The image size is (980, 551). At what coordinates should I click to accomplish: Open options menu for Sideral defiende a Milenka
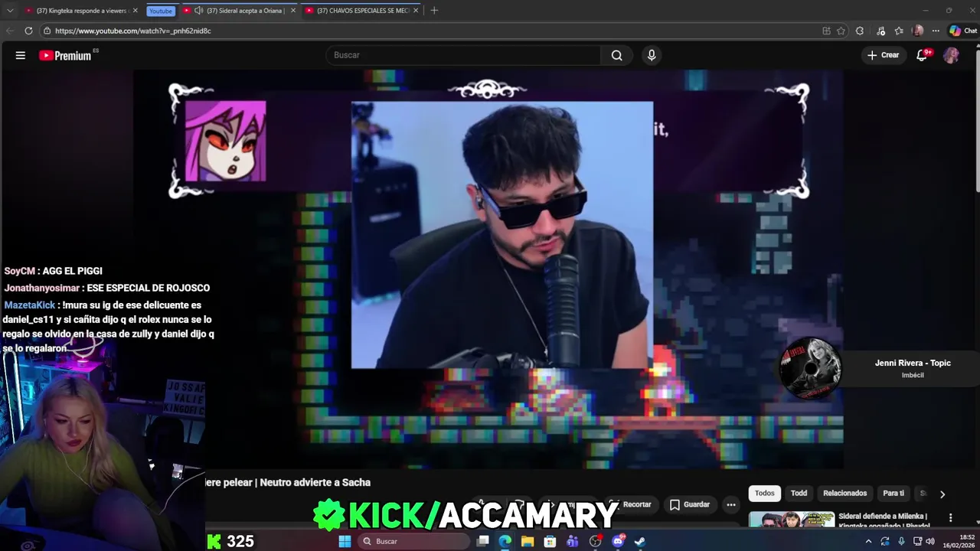click(x=951, y=518)
